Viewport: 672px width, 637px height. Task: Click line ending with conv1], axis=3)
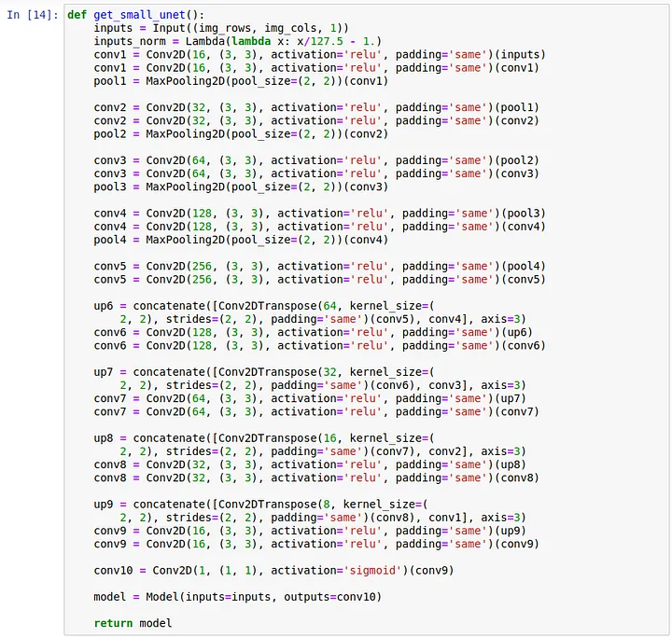tap(323, 518)
